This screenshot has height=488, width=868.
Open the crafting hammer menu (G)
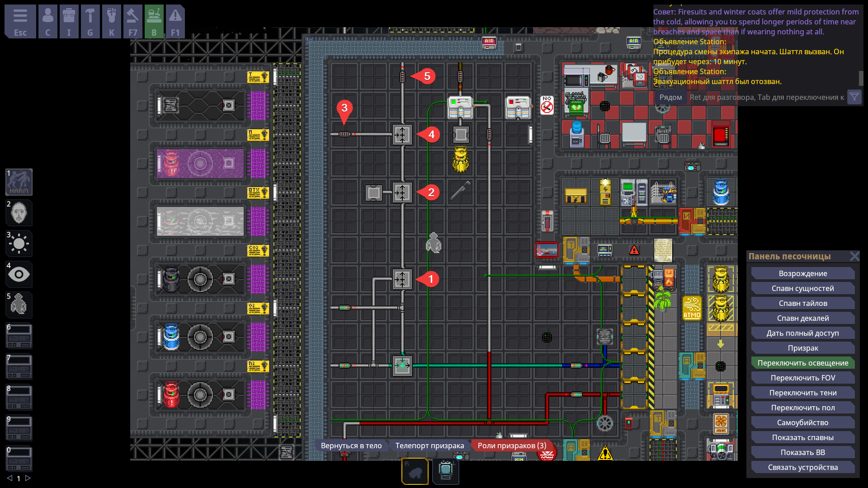pos(90,22)
